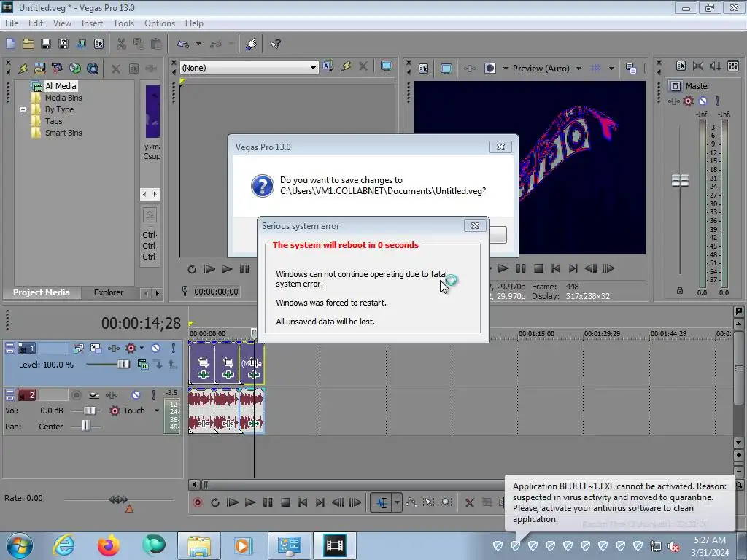The image size is (747, 560).
Task: Open the Preview (Auto) quality dropdown
Action: click(578, 69)
